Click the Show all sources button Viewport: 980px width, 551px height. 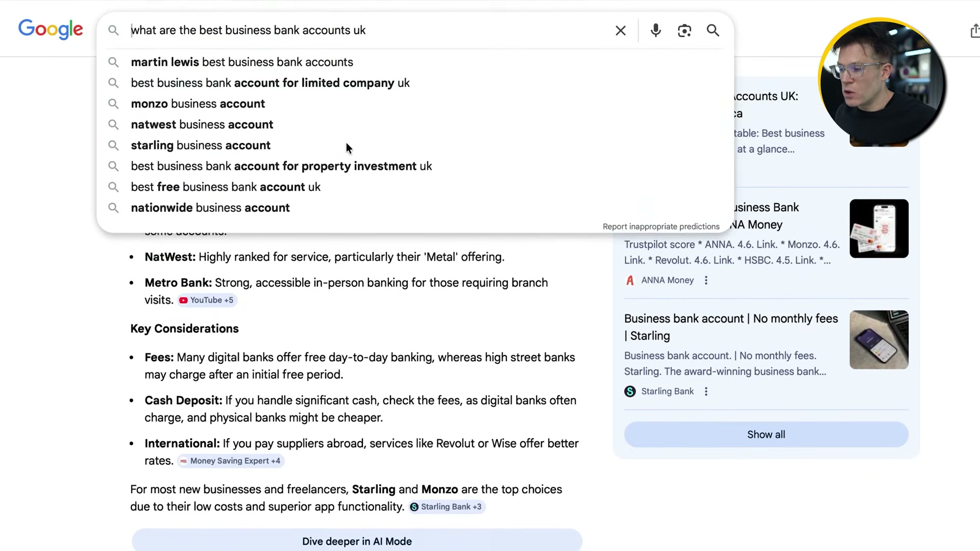click(766, 435)
